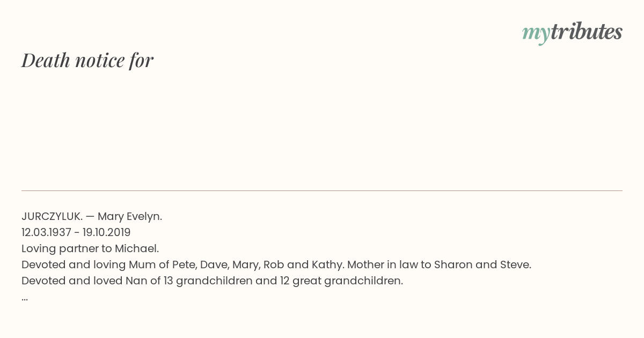644x338 pixels.
Task: Click the birth date 12.03.1937
Action: pos(46,232)
